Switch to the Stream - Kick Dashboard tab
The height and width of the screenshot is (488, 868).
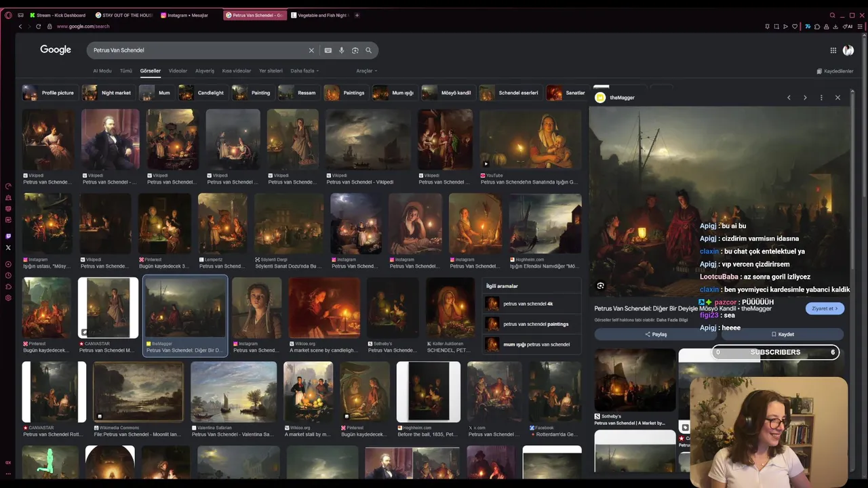coord(57,15)
